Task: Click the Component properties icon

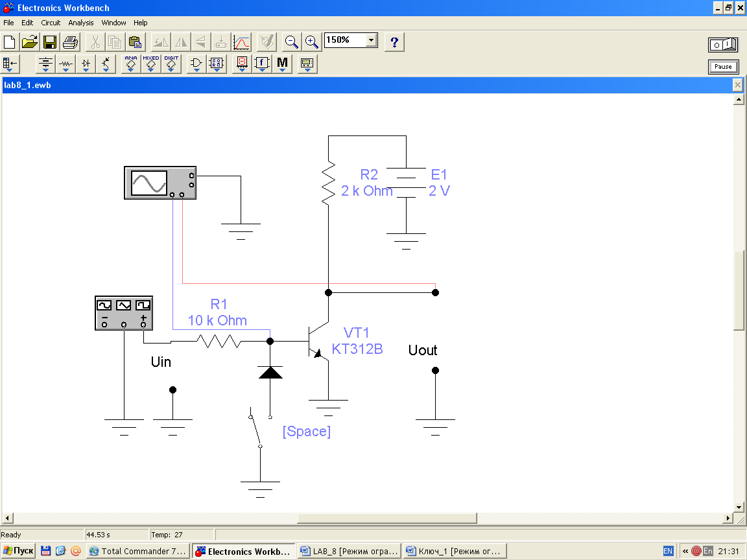Action: 267,42
